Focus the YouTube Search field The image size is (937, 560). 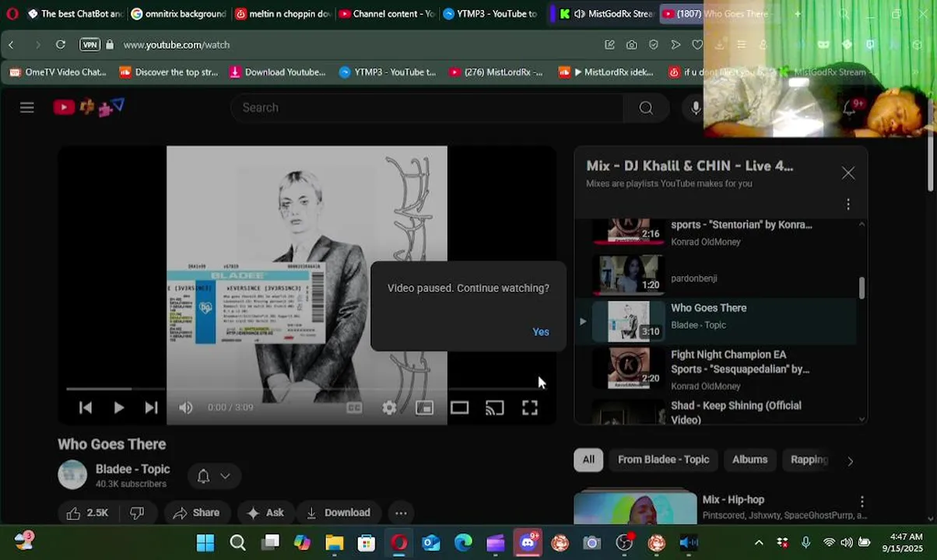[x=426, y=108]
